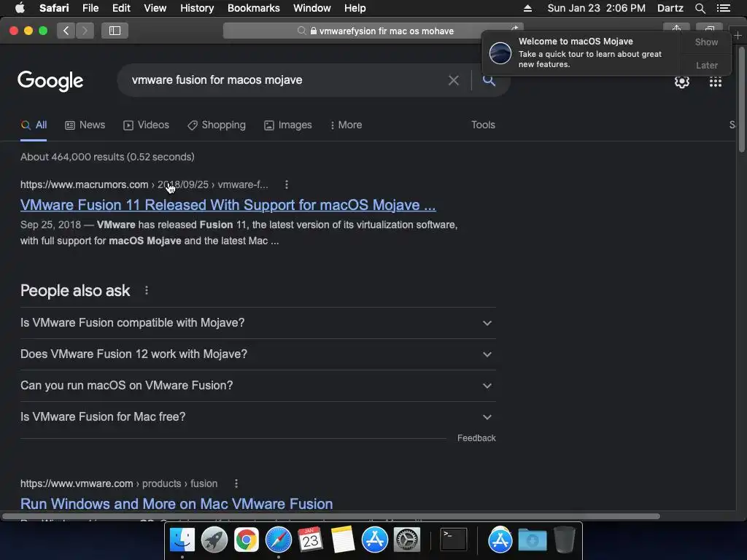Open People also ask options menu
Viewport: 747px width, 560px height.
(146, 290)
